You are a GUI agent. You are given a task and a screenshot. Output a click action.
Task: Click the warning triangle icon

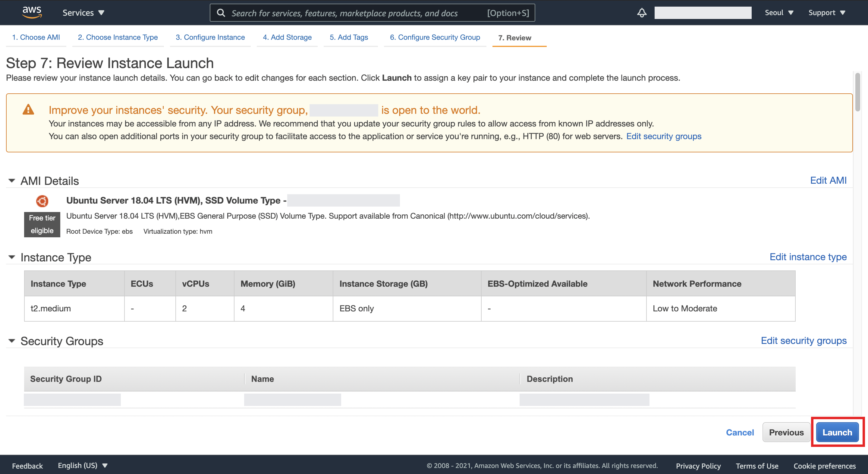pos(28,110)
